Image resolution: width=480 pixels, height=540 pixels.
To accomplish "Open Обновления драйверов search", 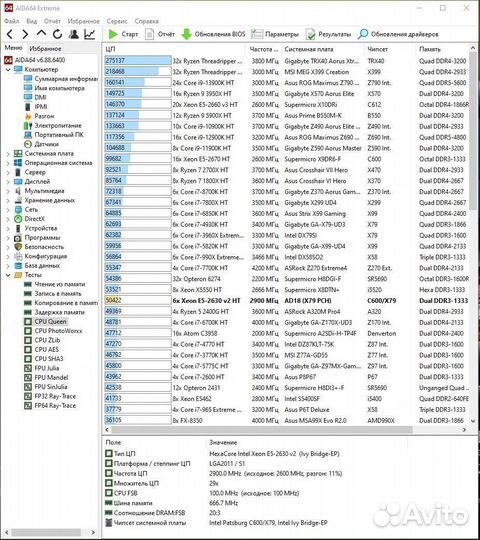I will [398, 34].
